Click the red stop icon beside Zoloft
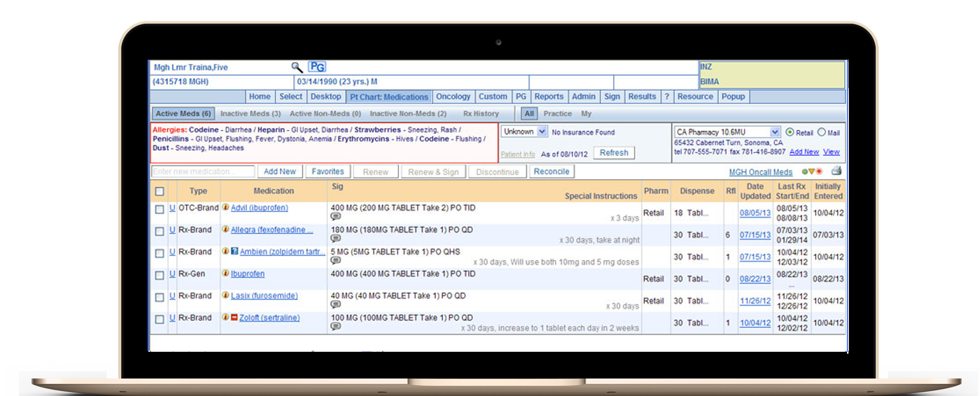 (234, 317)
